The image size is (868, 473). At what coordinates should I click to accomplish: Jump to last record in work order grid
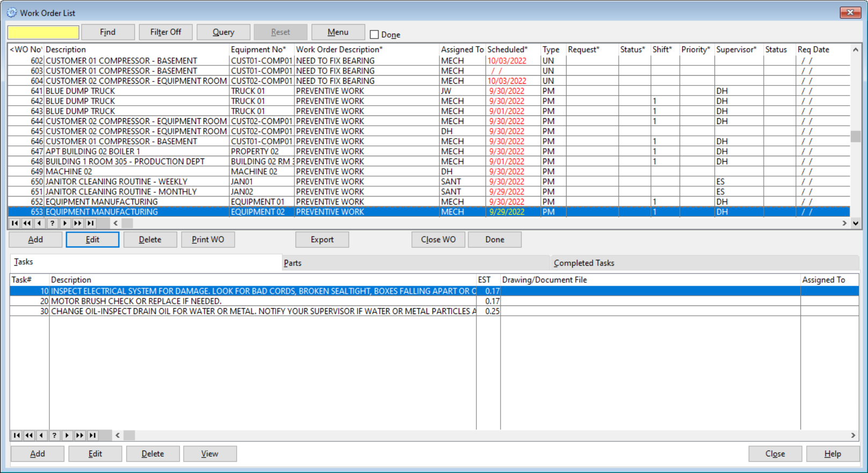(91, 223)
